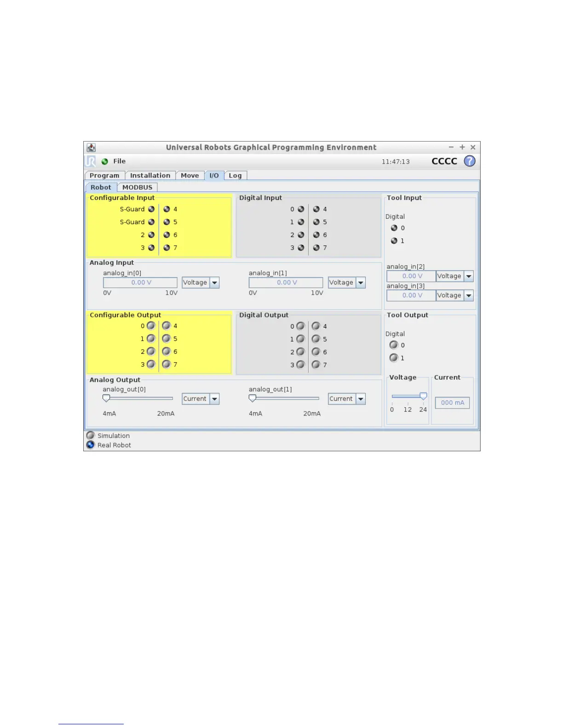Click Configurable Input 4 indicator

coord(167,209)
